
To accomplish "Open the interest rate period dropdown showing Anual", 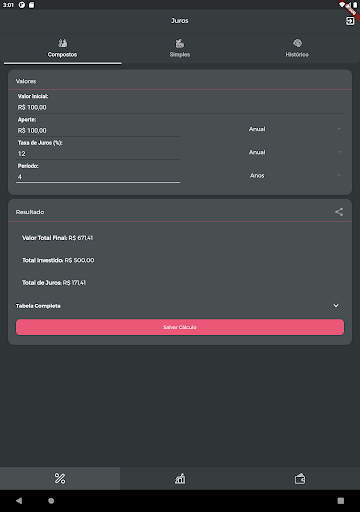I will [295, 152].
